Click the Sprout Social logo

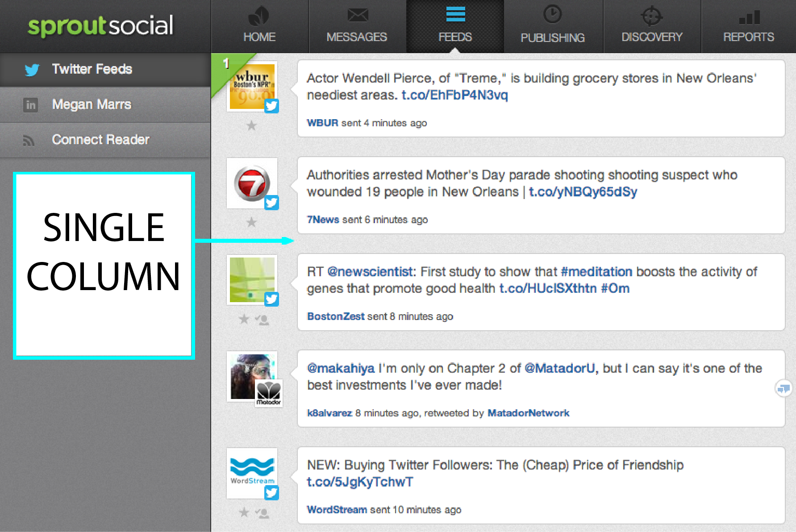coord(101,26)
